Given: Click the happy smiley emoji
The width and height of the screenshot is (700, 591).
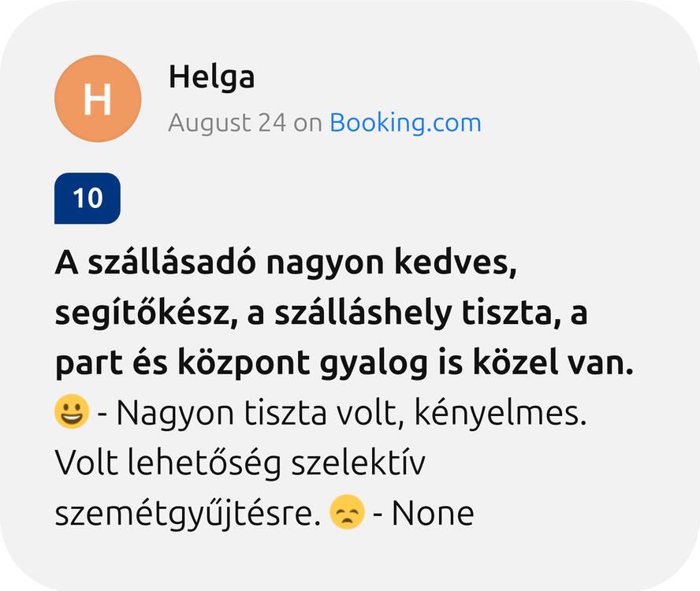Looking at the screenshot, I should tap(72, 412).
